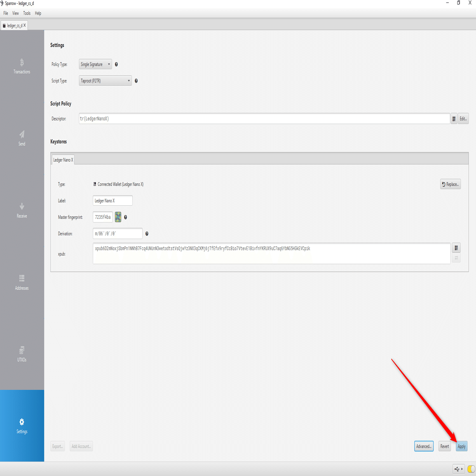This screenshot has width=476, height=476.
Task: Open the USB connection status icon
Action: point(458,469)
